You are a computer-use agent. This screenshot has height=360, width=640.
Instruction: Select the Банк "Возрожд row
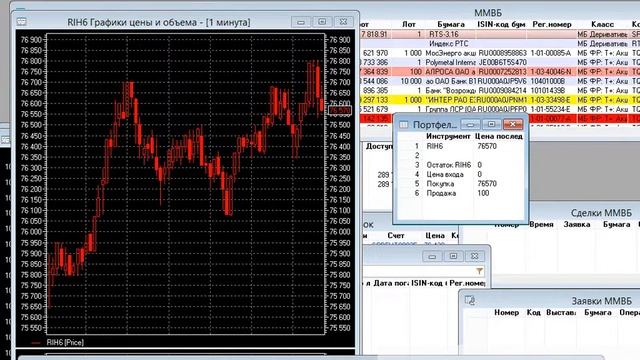click(500, 91)
